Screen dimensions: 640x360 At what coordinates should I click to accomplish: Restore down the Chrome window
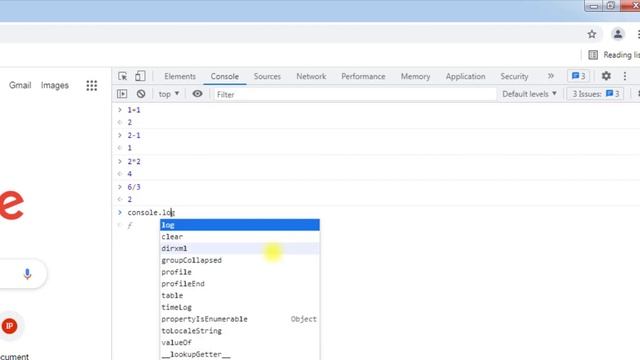point(611,6)
